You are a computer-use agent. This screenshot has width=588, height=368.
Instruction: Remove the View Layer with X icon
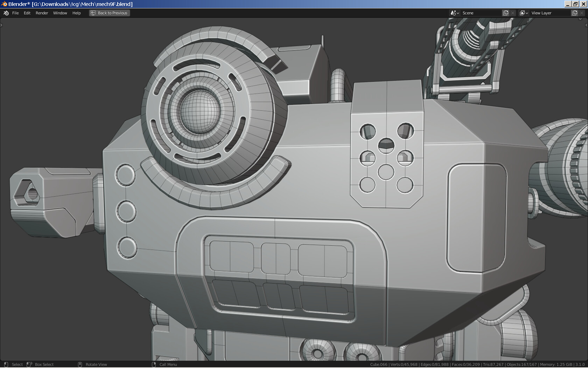[582, 13]
